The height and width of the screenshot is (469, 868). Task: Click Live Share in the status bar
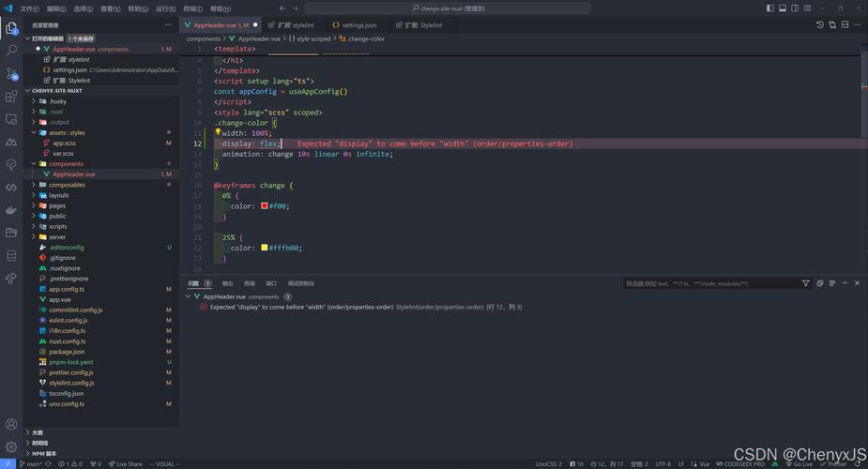click(125, 463)
